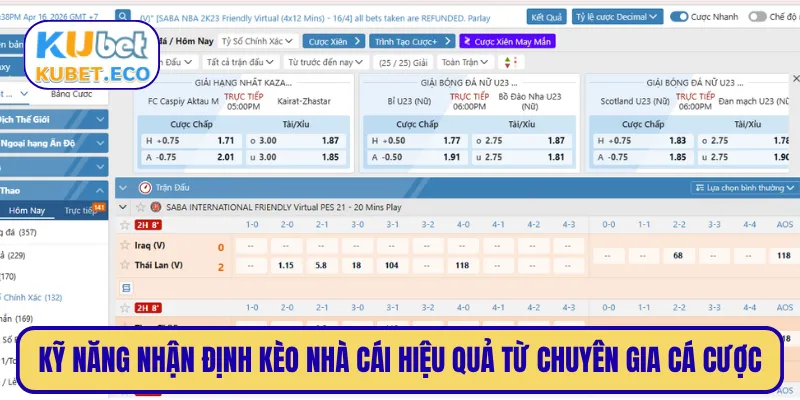
Task: Select sidebar item with count (229)
Action: (13, 255)
